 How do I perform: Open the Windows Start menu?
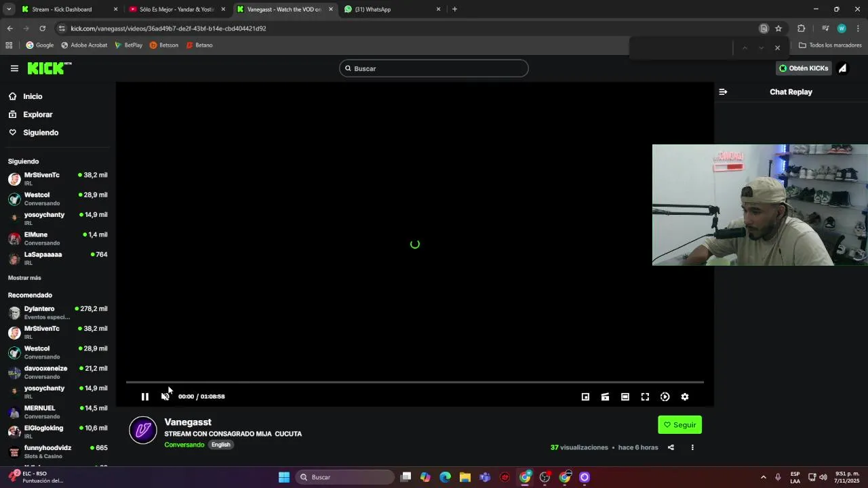(284, 477)
